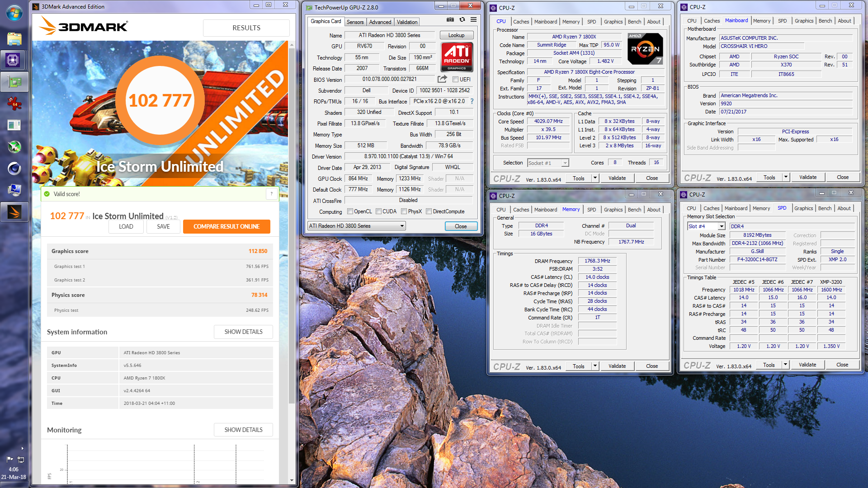Viewport: 868px width, 488px height.
Task: Select the orange 3DMark taskbar icon
Action: click(14, 212)
